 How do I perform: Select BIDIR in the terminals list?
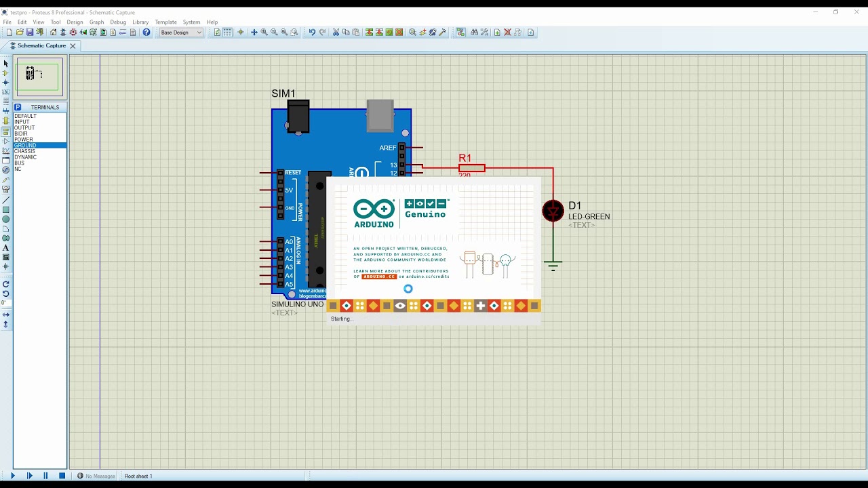pyautogui.click(x=40, y=134)
